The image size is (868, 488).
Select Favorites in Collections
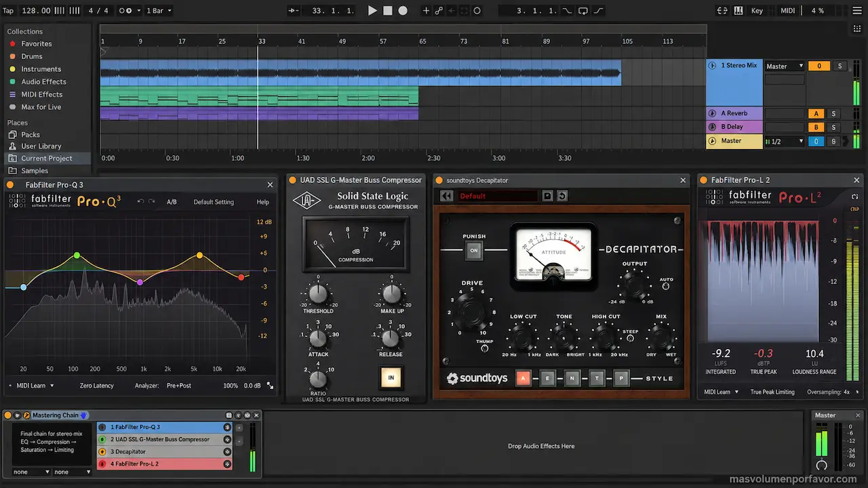[36, 43]
